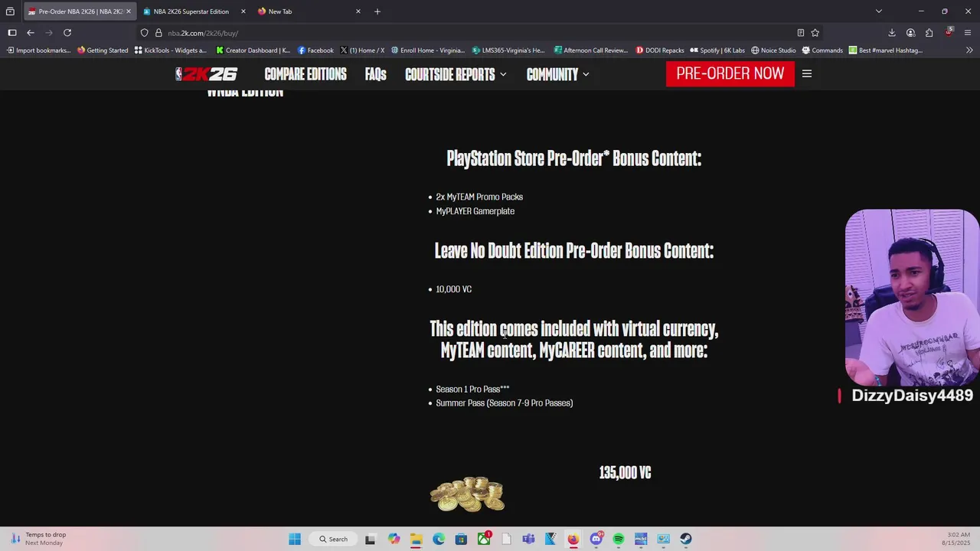Go back to the previous page
The image size is (980, 551).
coord(31,33)
